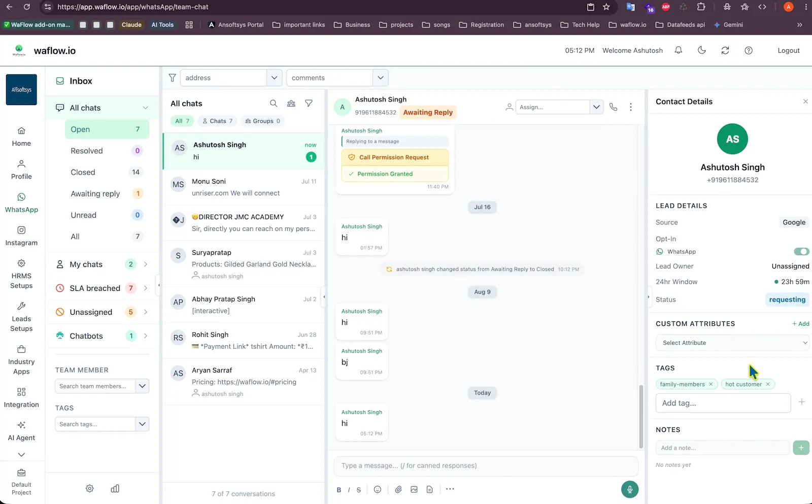812x504 pixels.
Task: Click the Logout button
Action: pos(789,51)
